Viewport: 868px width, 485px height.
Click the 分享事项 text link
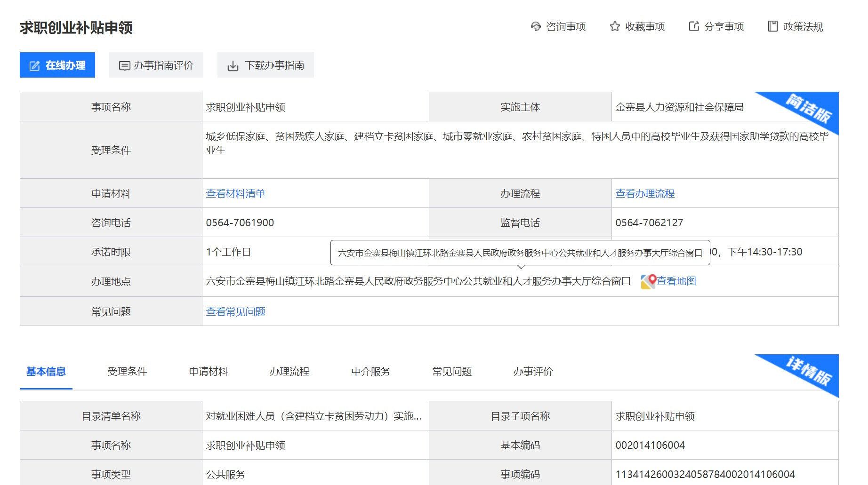pos(724,27)
